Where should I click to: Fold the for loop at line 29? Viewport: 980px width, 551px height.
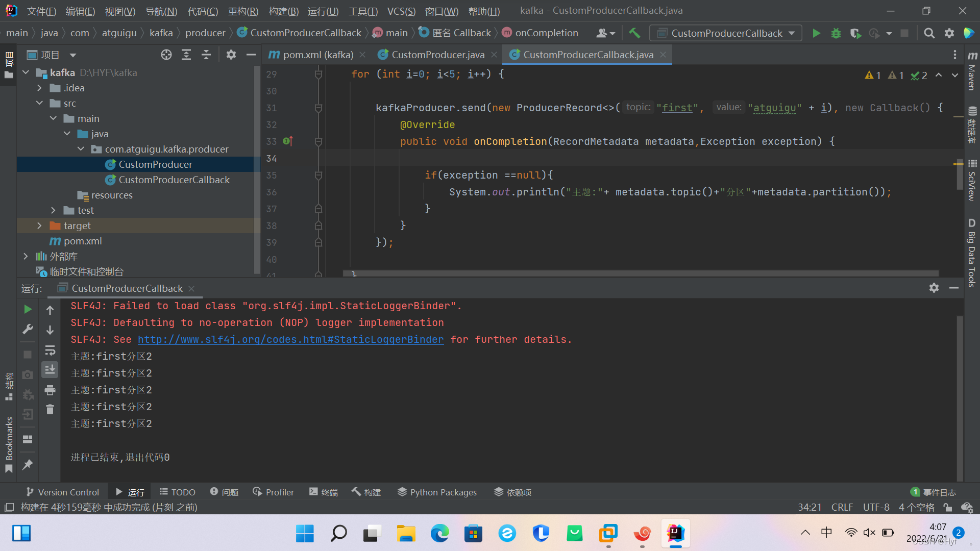(318, 74)
